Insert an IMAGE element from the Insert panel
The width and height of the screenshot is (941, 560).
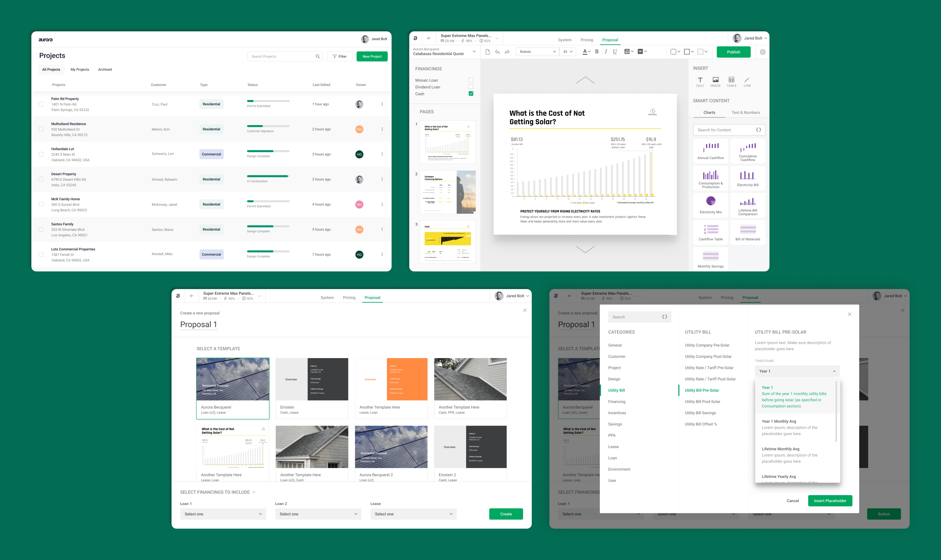click(x=715, y=82)
